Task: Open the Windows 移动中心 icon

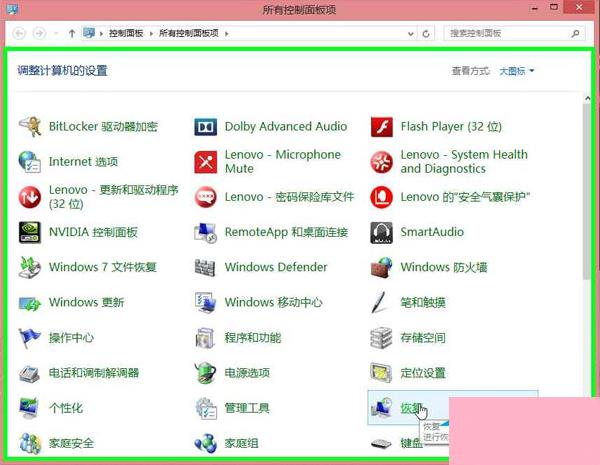Action: tap(205, 303)
